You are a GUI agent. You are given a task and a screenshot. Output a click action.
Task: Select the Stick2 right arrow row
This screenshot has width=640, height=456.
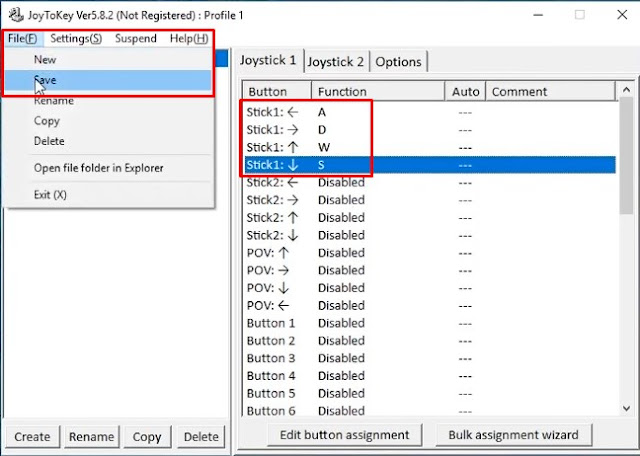[x=430, y=200]
